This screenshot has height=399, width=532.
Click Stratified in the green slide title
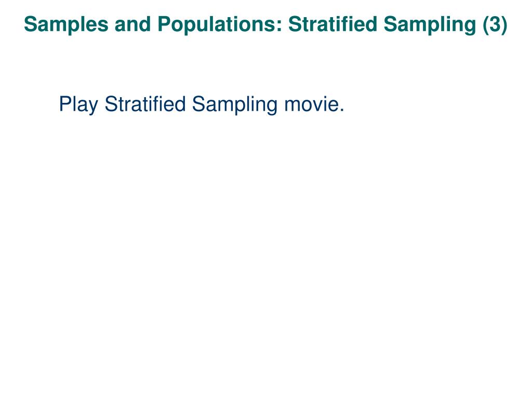click(332, 24)
